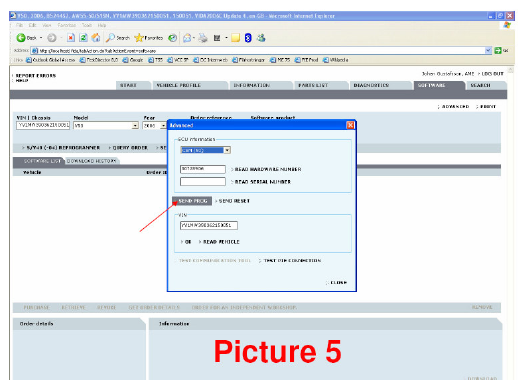Screen dimensions: 527x389
Task: Click the LOG OUT link
Action: point(492,74)
